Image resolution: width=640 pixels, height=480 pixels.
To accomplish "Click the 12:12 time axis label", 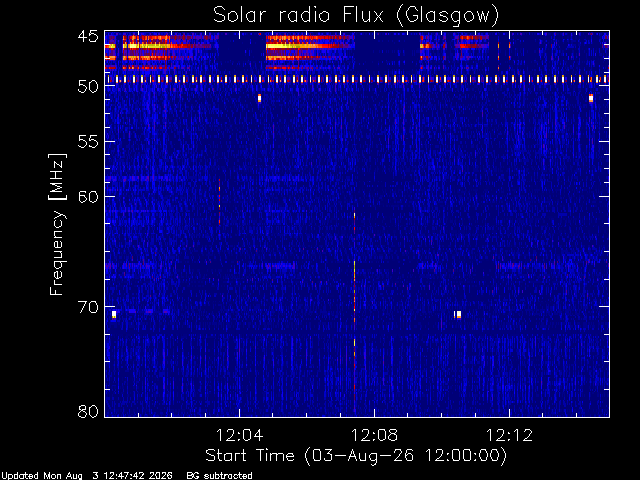I will pyautogui.click(x=509, y=435).
